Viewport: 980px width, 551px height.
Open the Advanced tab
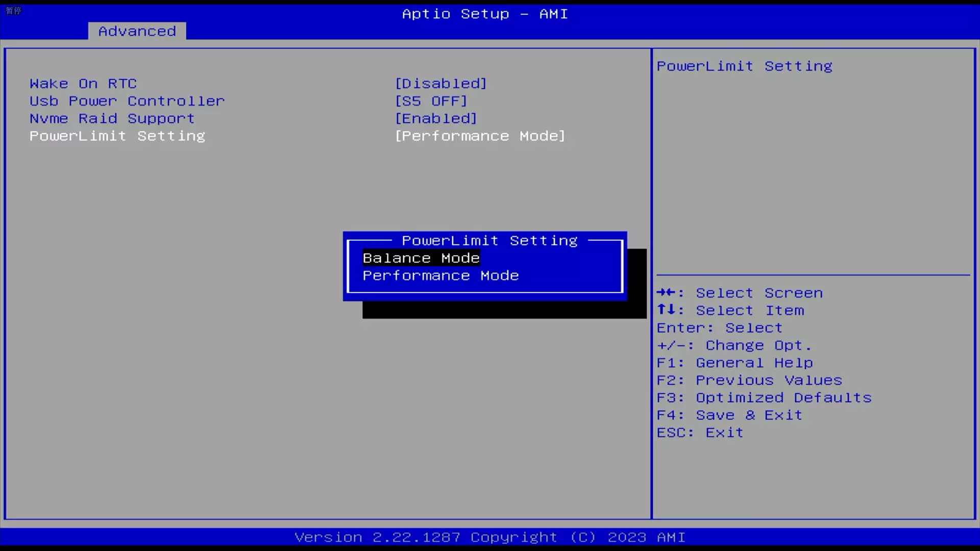click(137, 31)
